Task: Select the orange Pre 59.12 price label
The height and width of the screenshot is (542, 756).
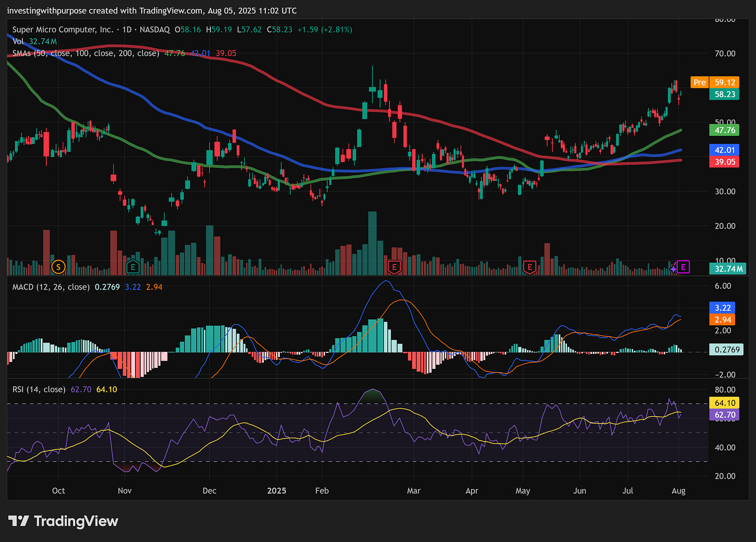Action: (715, 83)
